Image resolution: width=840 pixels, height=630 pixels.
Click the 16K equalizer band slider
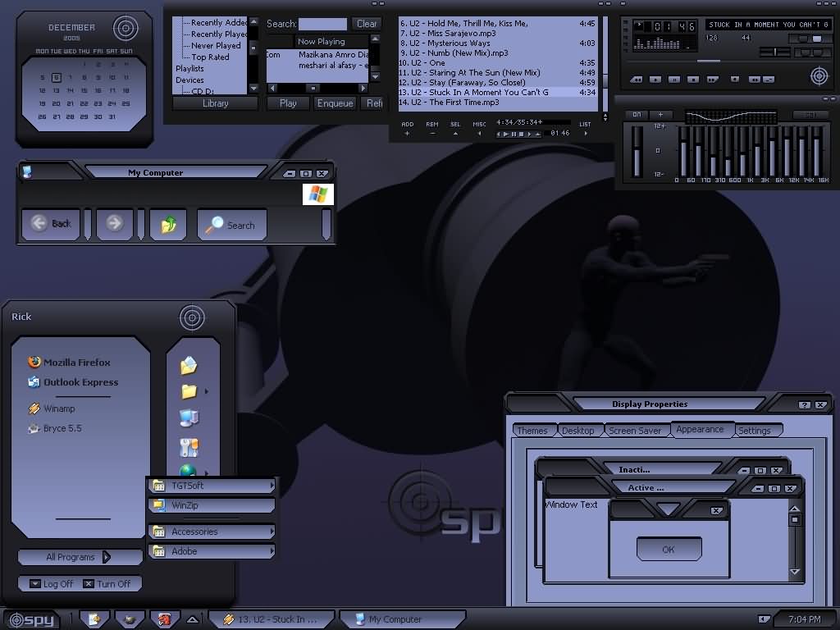(x=818, y=151)
